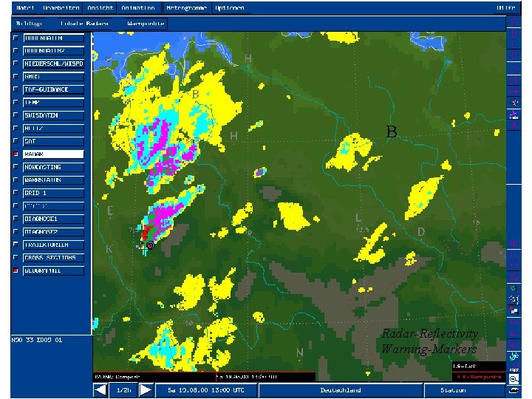The image size is (532, 399).
Task: Enable the CROSS SECTIONS checkbox
Action: click(16, 257)
